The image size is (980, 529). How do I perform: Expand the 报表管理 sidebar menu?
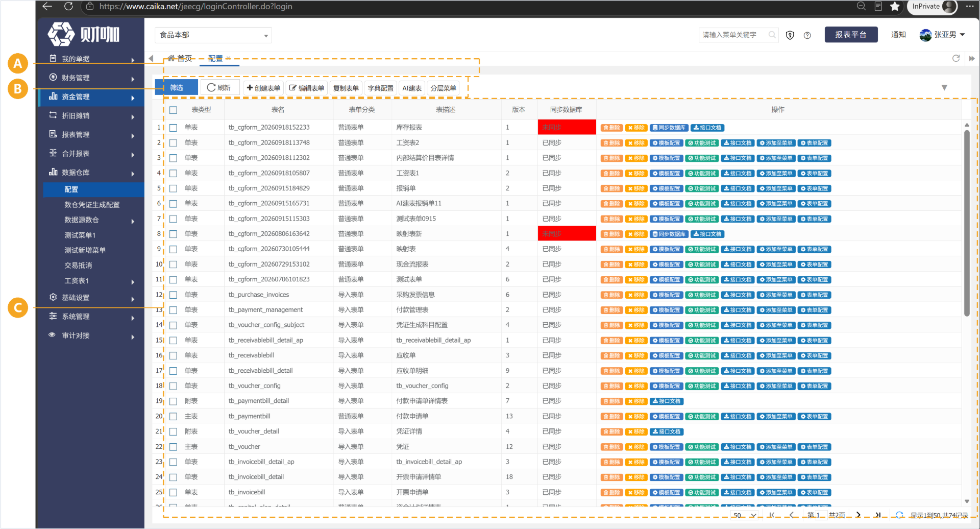point(91,134)
